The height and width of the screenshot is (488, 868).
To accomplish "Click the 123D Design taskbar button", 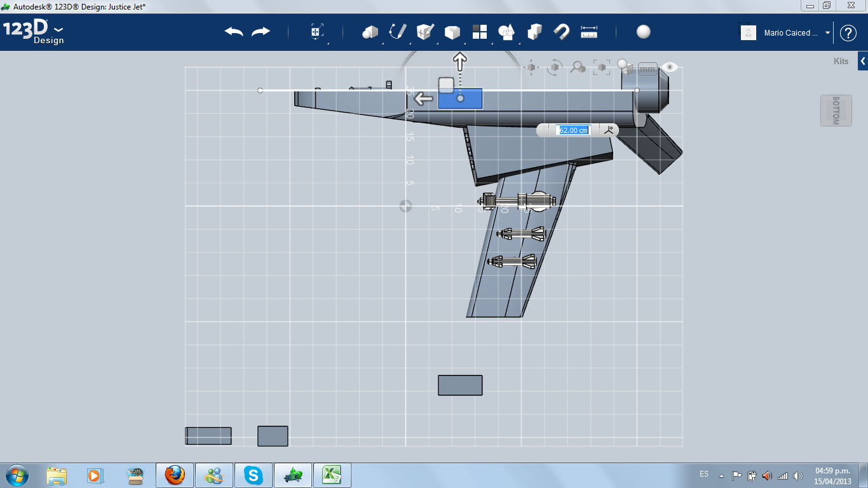I will [293, 475].
